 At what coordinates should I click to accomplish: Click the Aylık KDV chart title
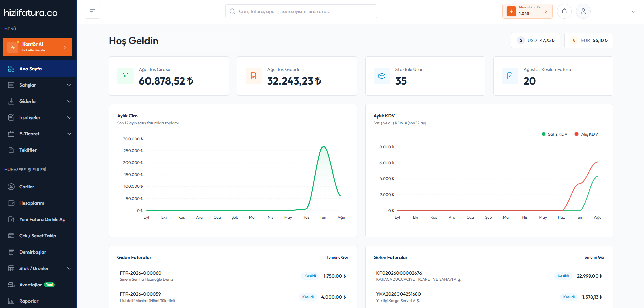pos(384,116)
